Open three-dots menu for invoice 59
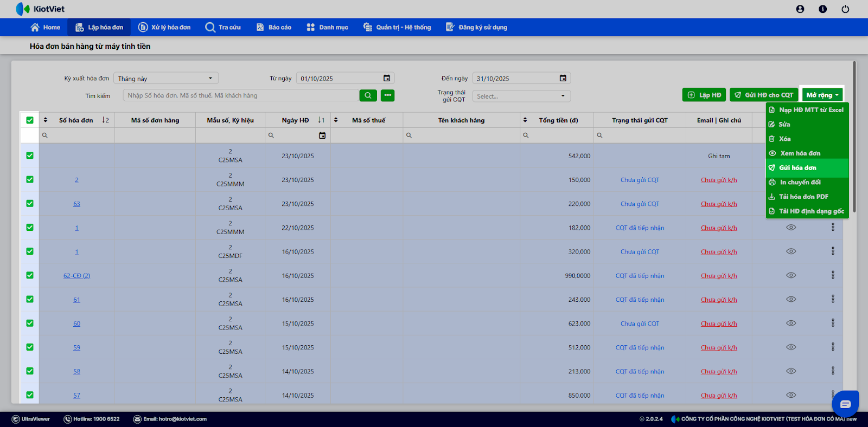The height and width of the screenshot is (427, 868). point(833,347)
